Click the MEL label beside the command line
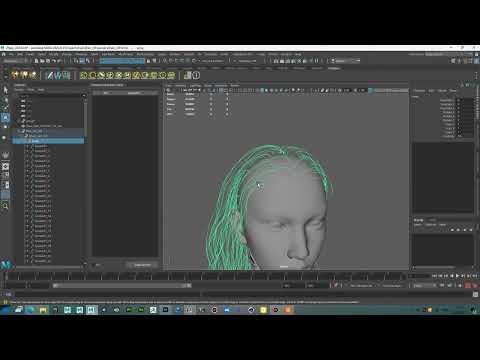Viewport: 480px width, 360px height. 8,294
